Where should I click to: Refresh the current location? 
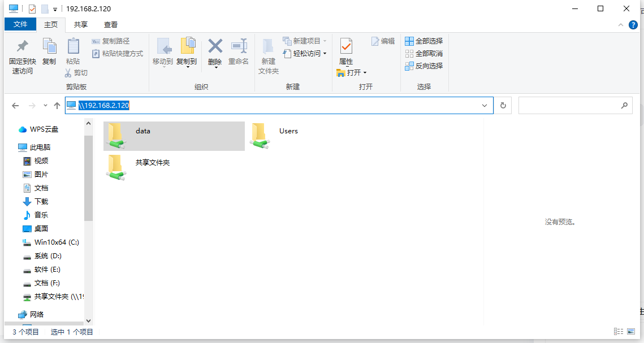tap(503, 106)
